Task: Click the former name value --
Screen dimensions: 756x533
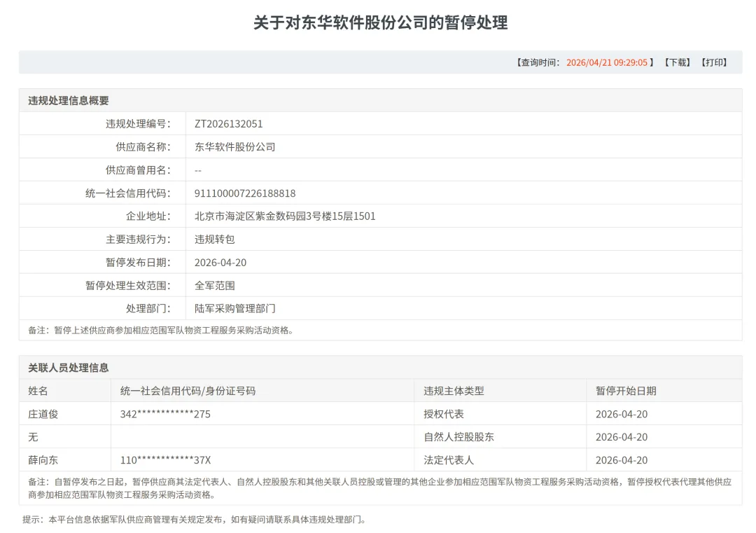Action: (x=198, y=170)
